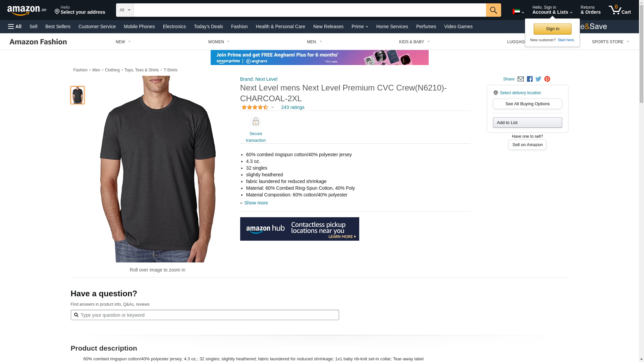Go to Amazon.ae home logo
Image resolution: width=644 pixels, height=362 pixels.
27,10
